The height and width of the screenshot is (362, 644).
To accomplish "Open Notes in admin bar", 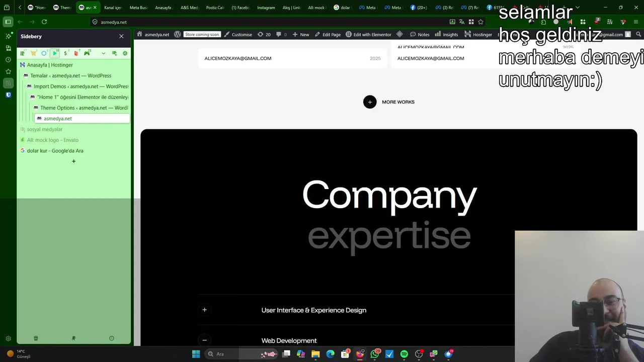I will 420,35.
